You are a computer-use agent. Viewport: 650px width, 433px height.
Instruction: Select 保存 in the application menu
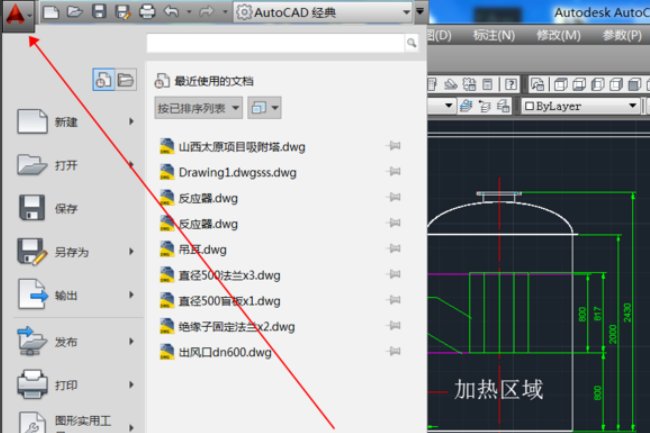point(77,208)
